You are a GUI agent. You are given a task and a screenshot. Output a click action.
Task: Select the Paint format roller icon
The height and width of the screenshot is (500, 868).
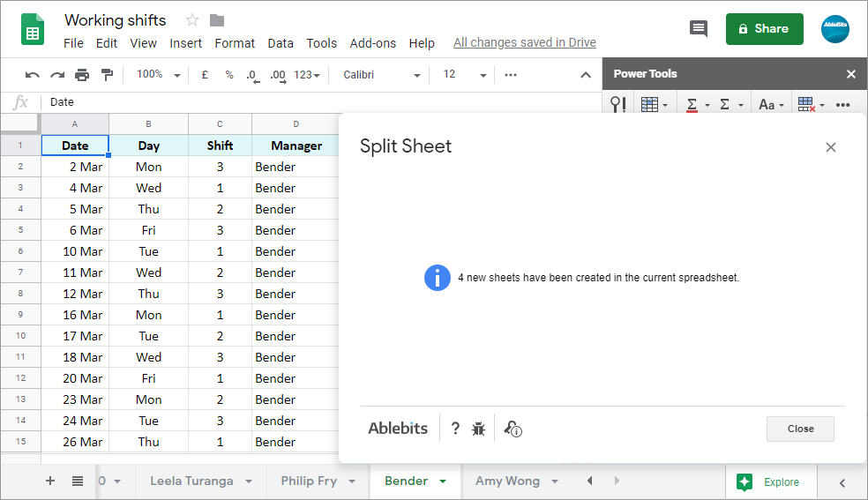(x=108, y=75)
